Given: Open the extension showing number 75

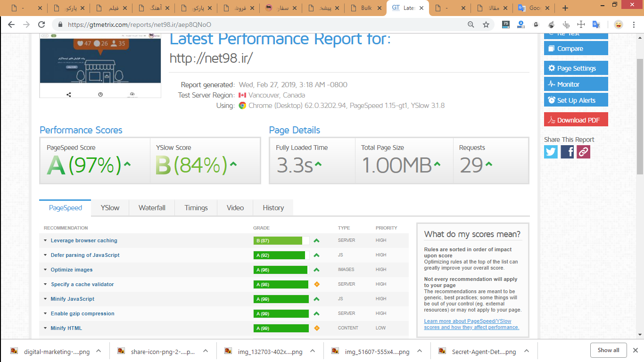Looking at the screenshot, I should click(506, 24).
